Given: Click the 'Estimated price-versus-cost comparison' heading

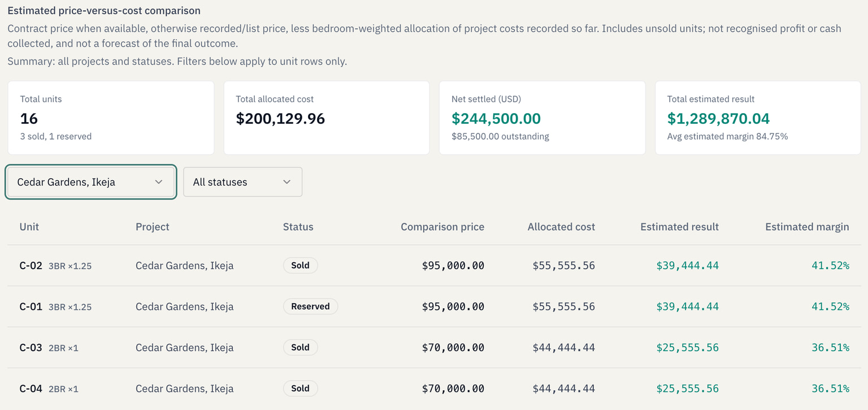Looking at the screenshot, I should click(x=104, y=11).
